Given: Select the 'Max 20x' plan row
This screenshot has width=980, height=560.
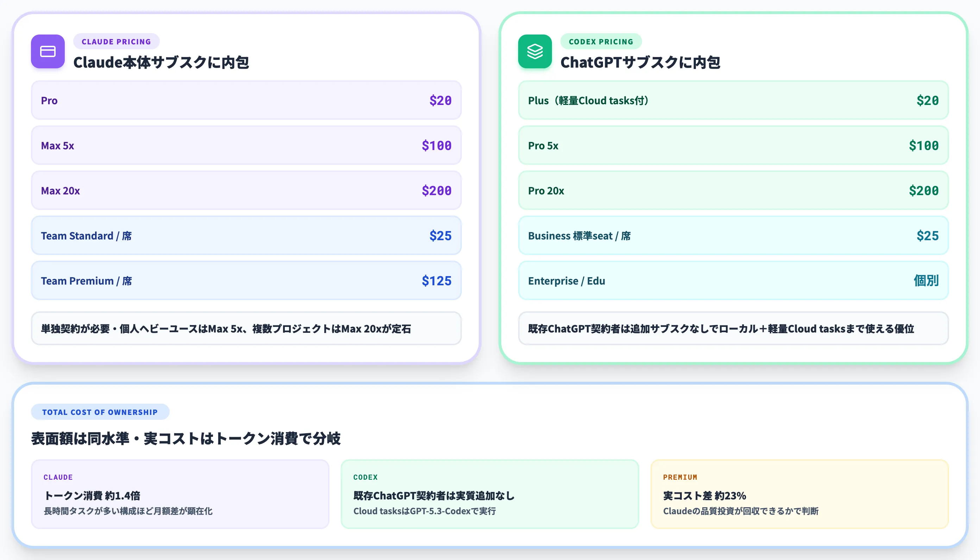Looking at the screenshot, I should point(246,191).
